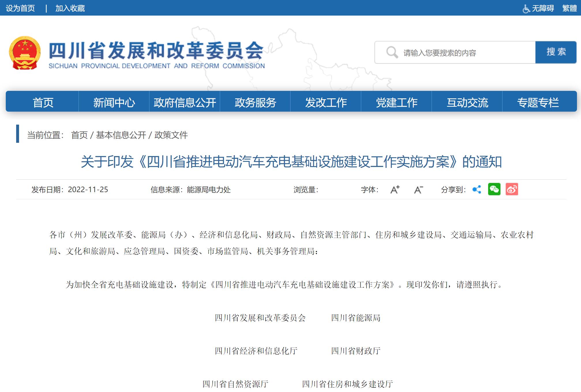The image size is (581, 392).
Task: Click source text 能源局电力处
Action: (x=209, y=190)
